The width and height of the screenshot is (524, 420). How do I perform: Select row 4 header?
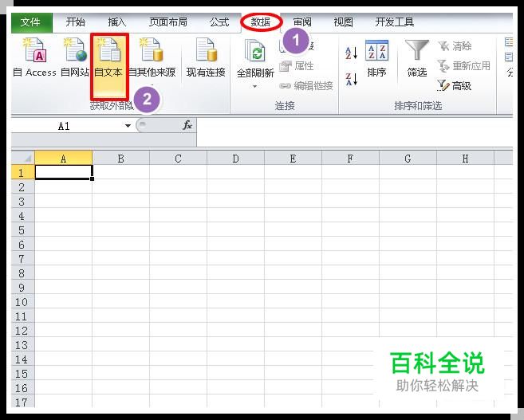[x=22, y=216]
